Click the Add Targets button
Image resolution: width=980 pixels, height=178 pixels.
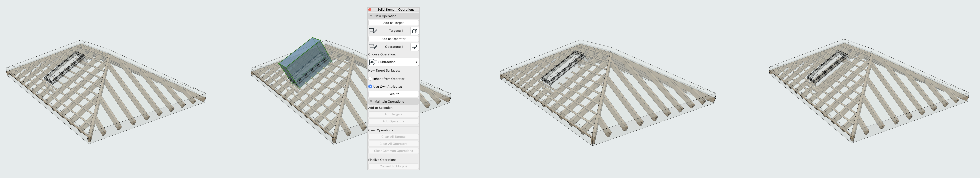[x=393, y=114]
